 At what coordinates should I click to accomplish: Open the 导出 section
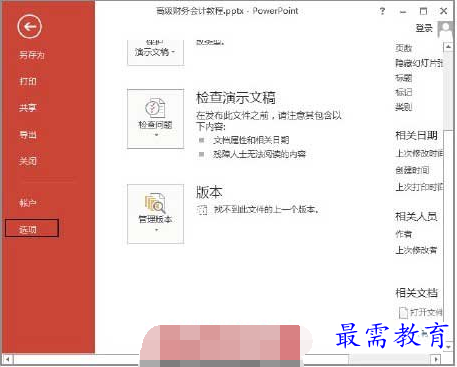(28, 135)
